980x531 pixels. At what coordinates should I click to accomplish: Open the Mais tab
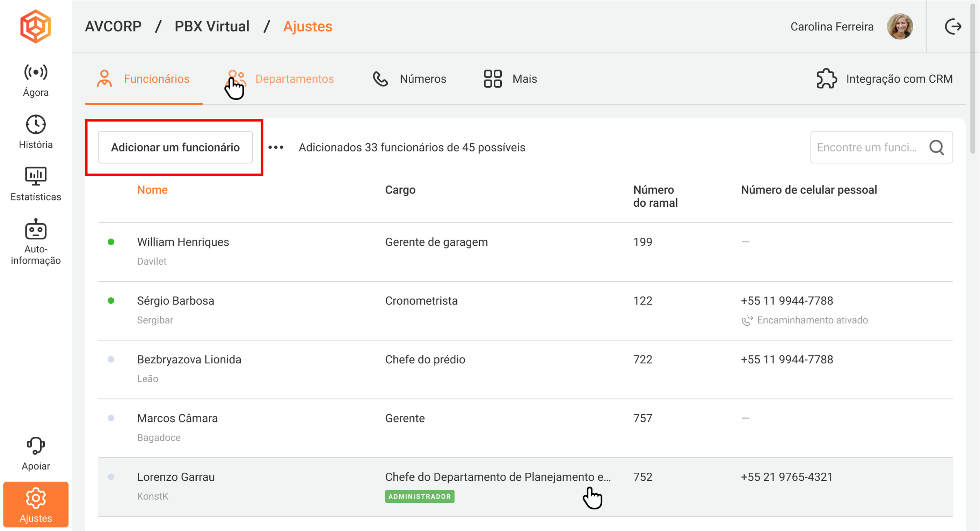tap(510, 79)
